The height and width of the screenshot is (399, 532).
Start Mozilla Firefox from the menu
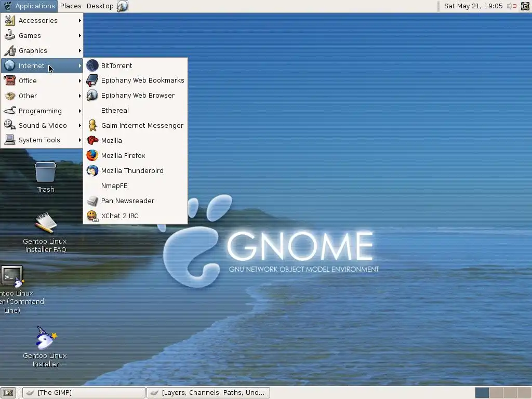click(x=136, y=156)
